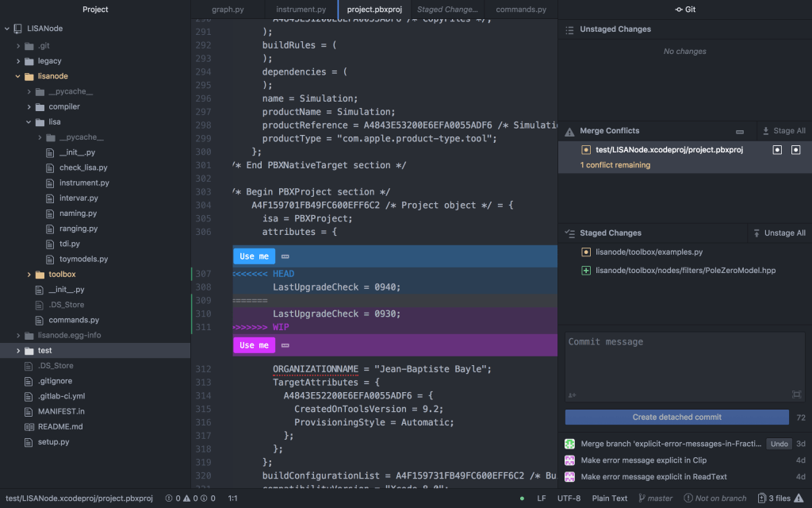
Task: Click avatar of 'Make error message explicit in Clip'
Action: point(569,460)
